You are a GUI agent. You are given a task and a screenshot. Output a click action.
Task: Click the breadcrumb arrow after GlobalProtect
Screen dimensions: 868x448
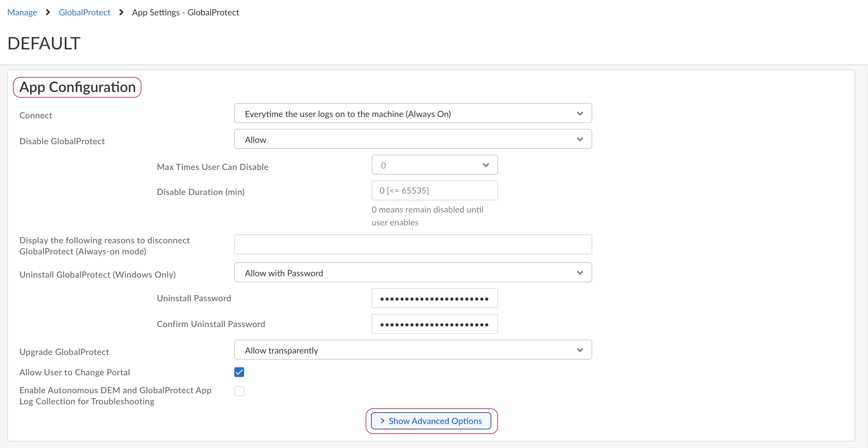[x=121, y=13]
